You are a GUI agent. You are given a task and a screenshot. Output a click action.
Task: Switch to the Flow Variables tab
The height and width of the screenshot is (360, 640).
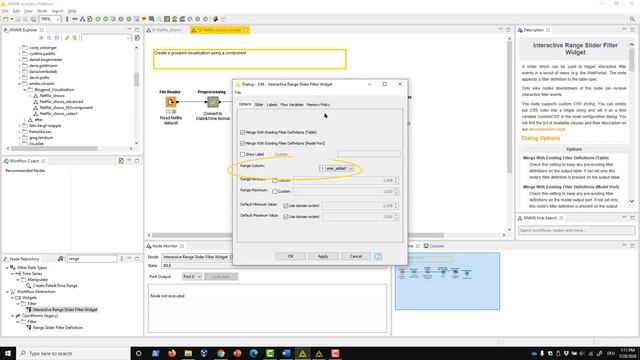point(292,105)
